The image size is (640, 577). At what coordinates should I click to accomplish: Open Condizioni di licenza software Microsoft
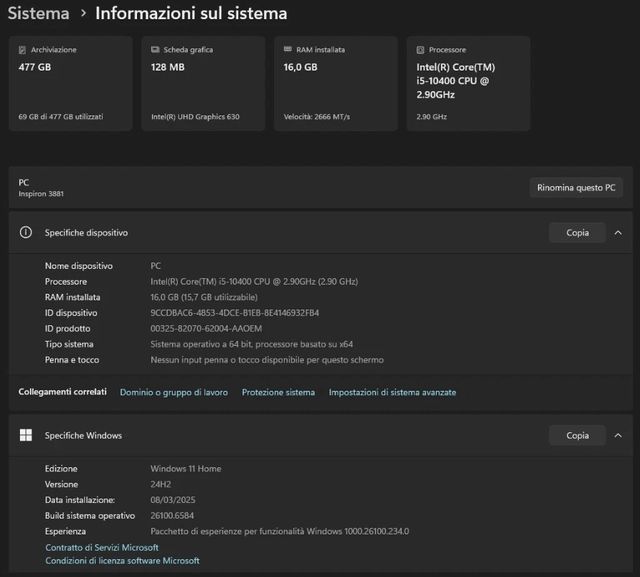coord(122,560)
